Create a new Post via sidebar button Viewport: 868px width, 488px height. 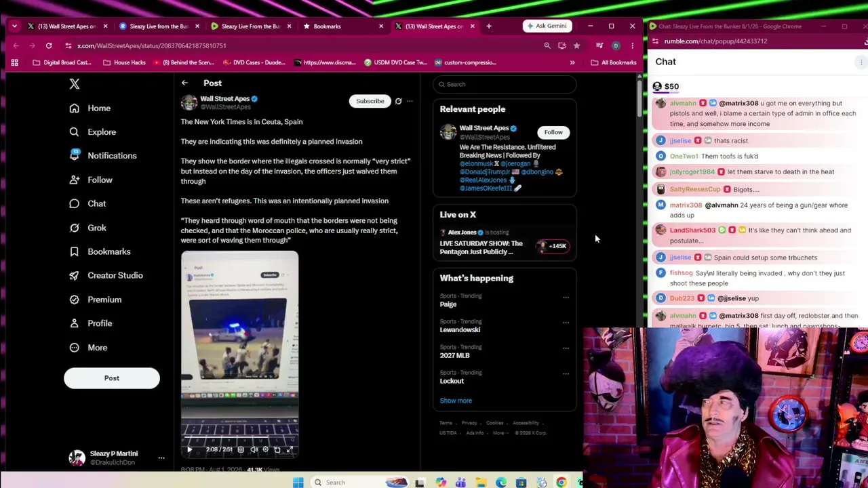tap(112, 378)
